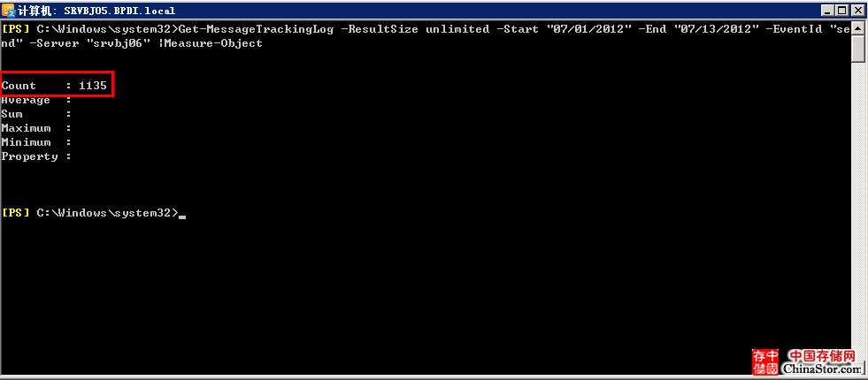
Task: Click the Maximum output label
Action: click(26, 128)
